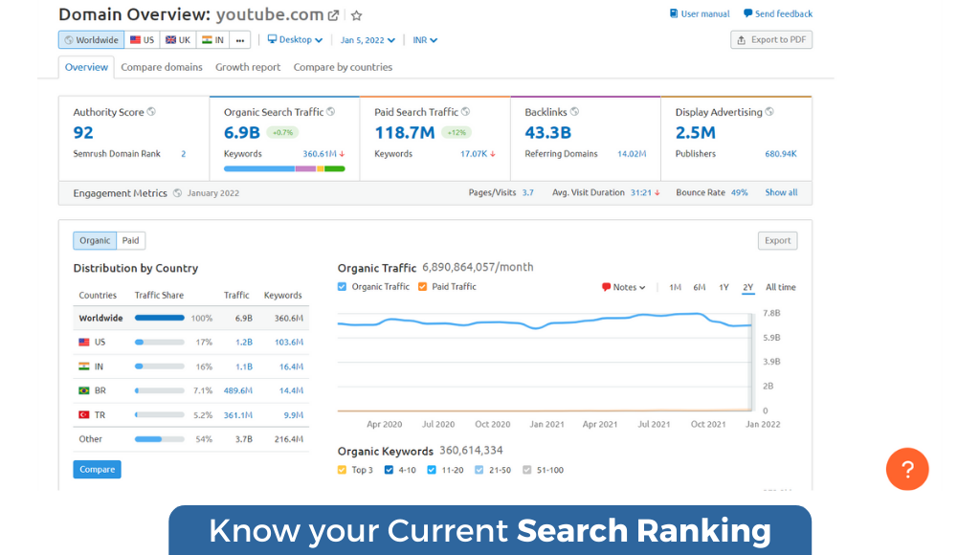Open the User manual link
The image size is (980, 555).
pyautogui.click(x=700, y=13)
